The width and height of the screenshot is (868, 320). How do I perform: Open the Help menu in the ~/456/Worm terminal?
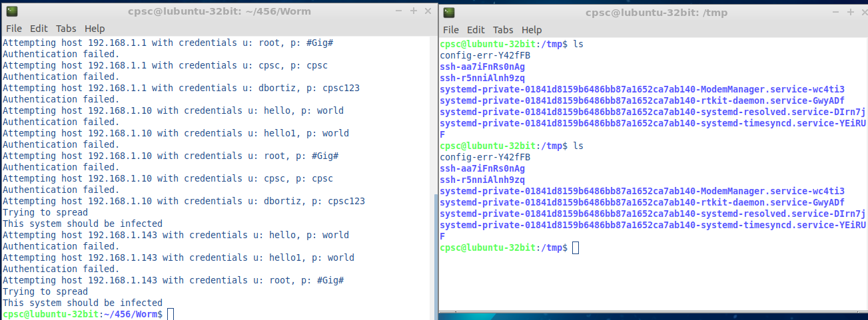(x=95, y=29)
